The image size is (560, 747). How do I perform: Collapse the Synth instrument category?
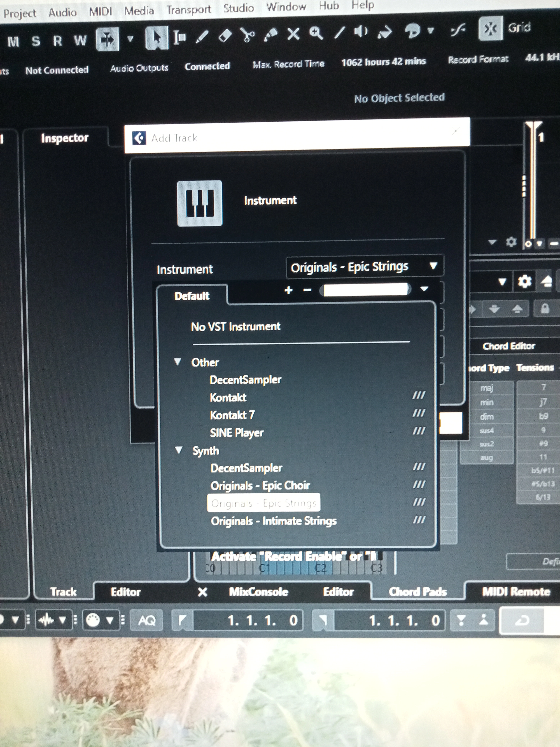[x=179, y=450]
